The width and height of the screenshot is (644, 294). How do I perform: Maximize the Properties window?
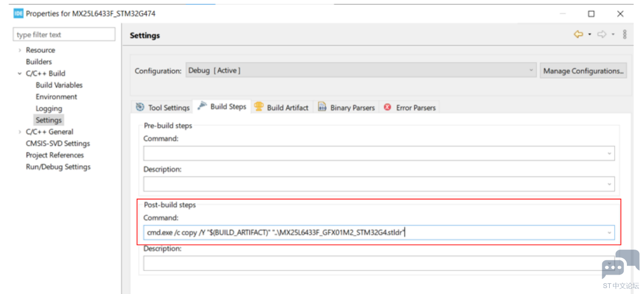point(591,14)
